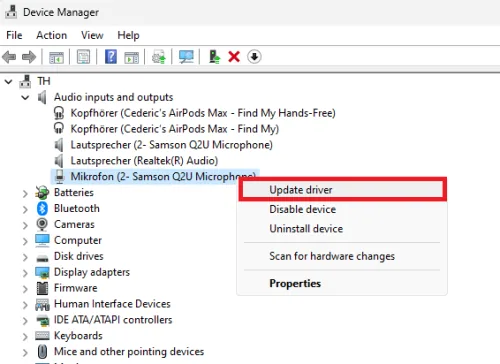Expand the Keyboards node chevron
The height and width of the screenshot is (364, 500).
click(25, 337)
